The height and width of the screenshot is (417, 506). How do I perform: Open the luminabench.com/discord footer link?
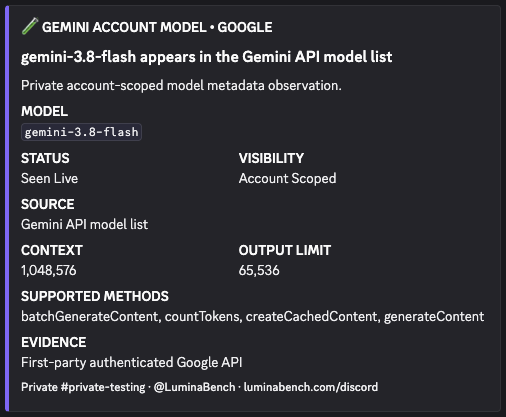(311, 387)
